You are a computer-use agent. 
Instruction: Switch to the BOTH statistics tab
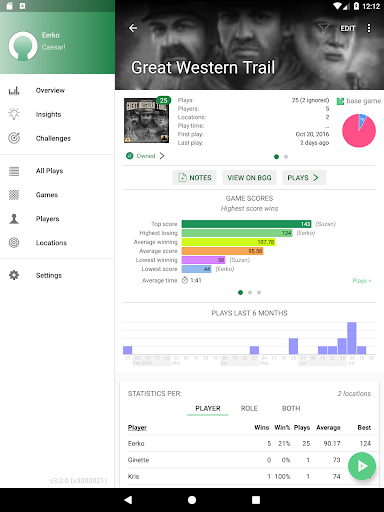click(291, 408)
